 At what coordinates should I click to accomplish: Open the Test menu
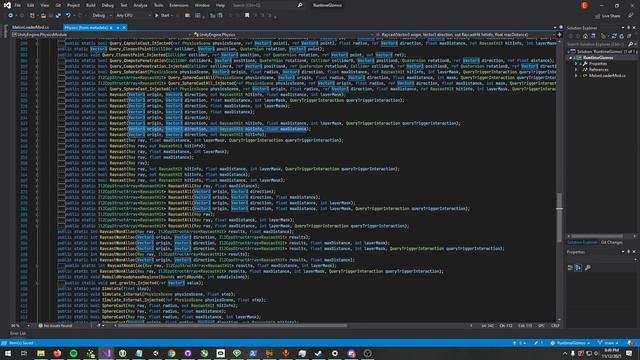[124, 5]
